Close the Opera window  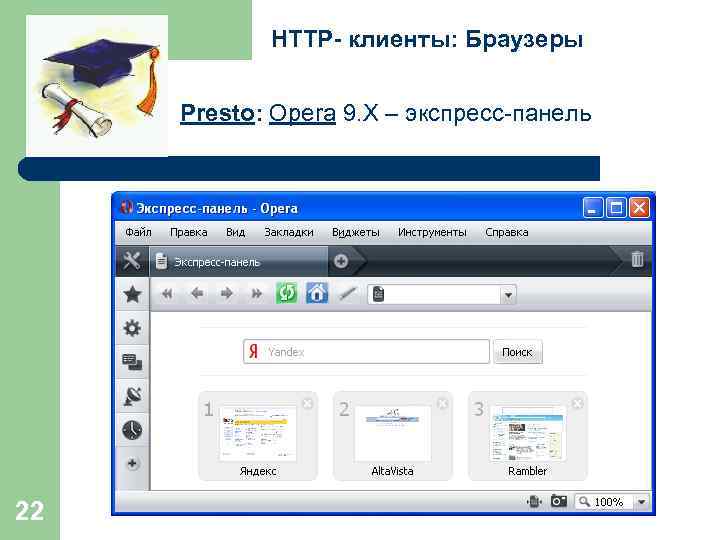[x=639, y=208]
